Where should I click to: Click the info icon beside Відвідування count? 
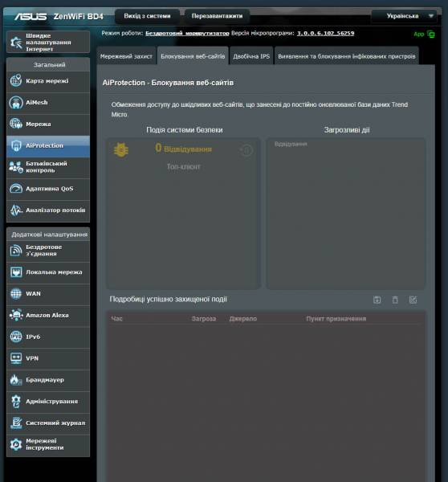point(246,150)
